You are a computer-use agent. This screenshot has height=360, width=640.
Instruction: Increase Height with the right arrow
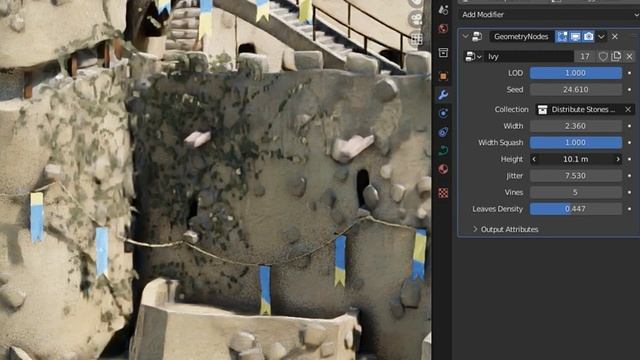pyautogui.click(x=618, y=159)
